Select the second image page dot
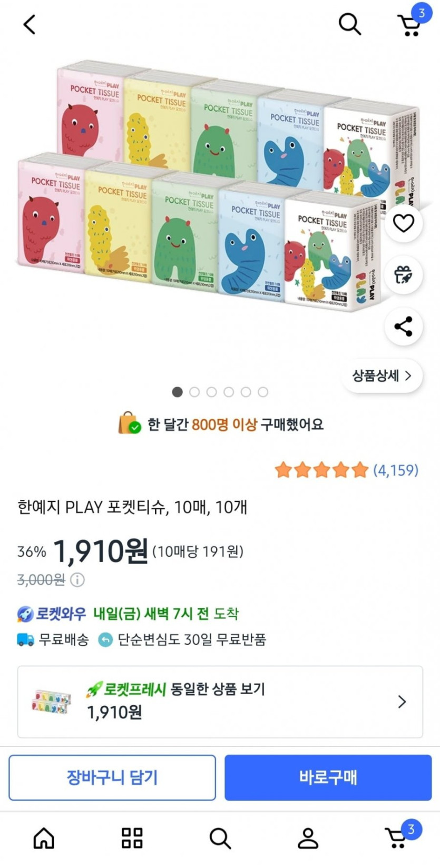The image size is (440, 868). (x=194, y=392)
